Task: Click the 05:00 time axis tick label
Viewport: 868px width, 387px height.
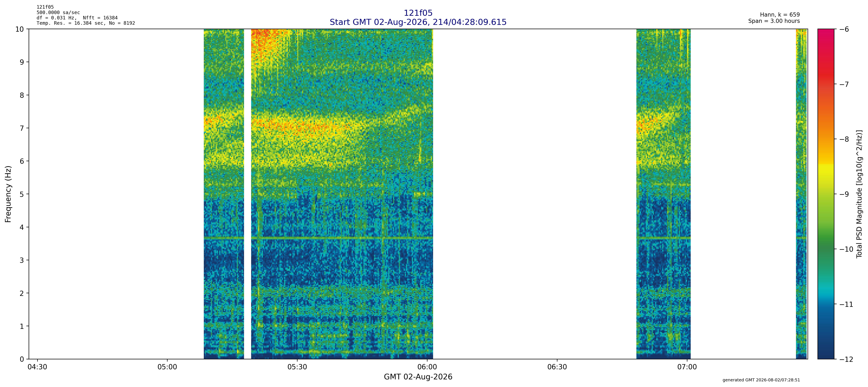Action: coord(167,367)
